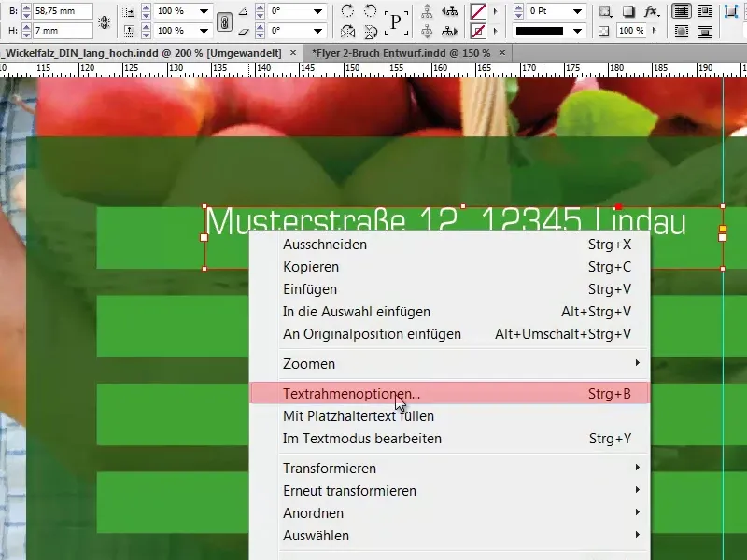Choose Im Textmodus bearbeiten
The width and height of the screenshot is (747, 560).
tap(450, 439)
